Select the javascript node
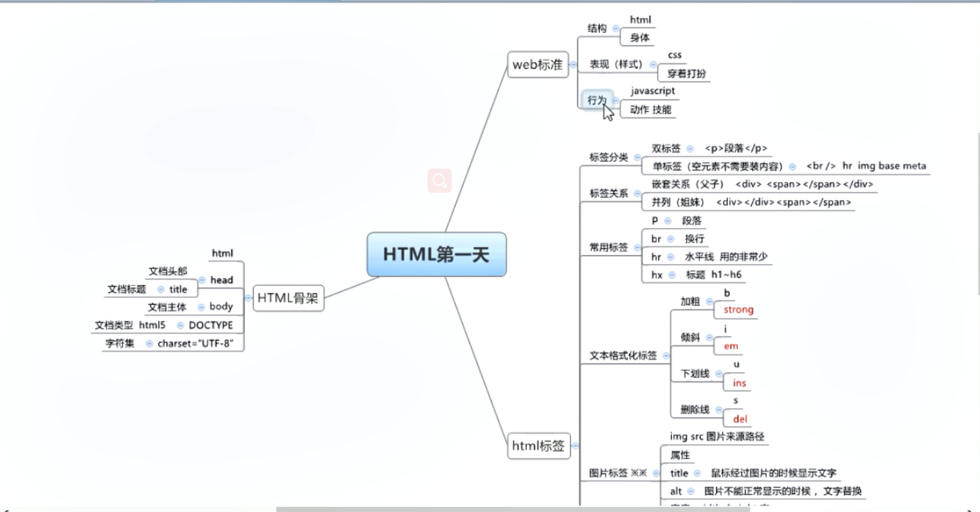 (x=652, y=91)
